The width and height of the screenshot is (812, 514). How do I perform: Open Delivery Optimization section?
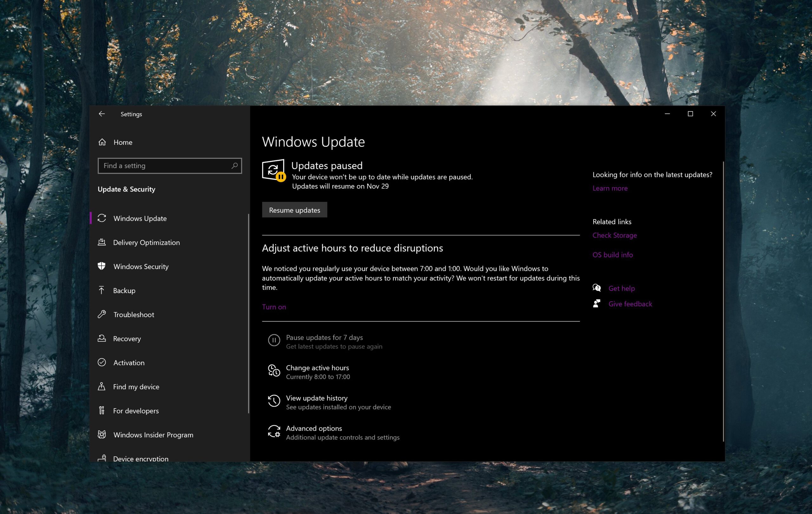point(170,242)
